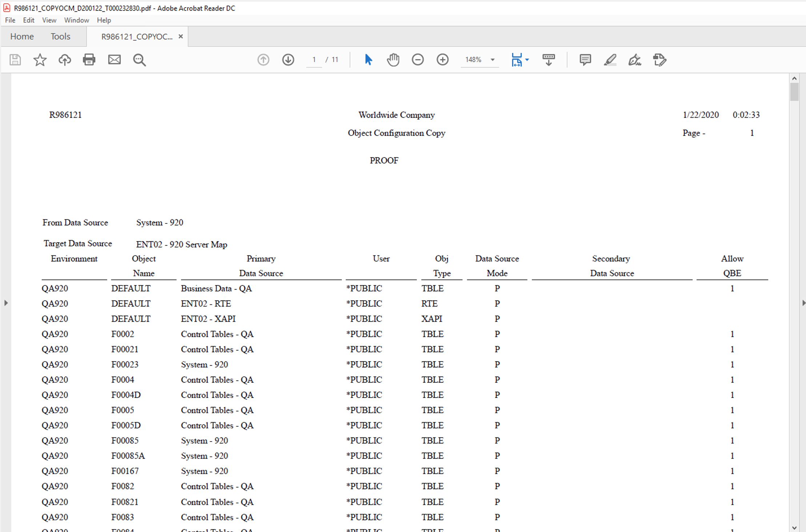Click object name F00821
This screenshot has width=806, height=532.
coord(125,502)
